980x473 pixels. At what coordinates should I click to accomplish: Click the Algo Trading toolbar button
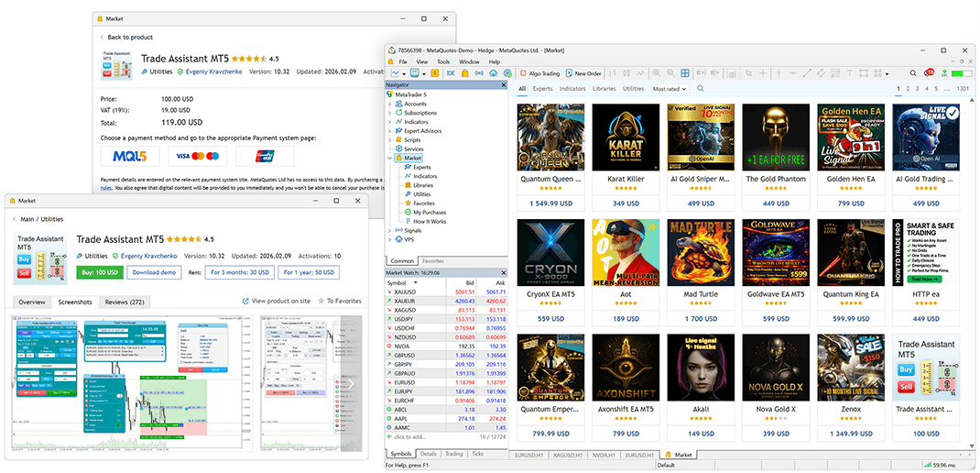click(x=539, y=73)
